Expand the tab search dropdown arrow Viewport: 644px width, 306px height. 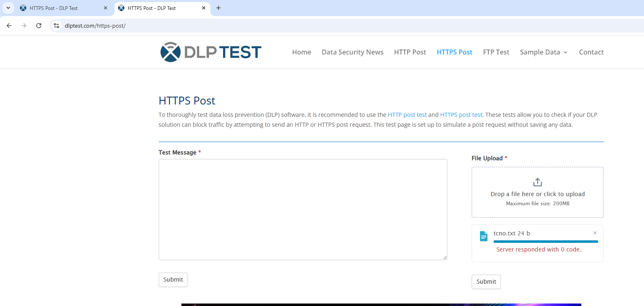click(x=8, y=8)
